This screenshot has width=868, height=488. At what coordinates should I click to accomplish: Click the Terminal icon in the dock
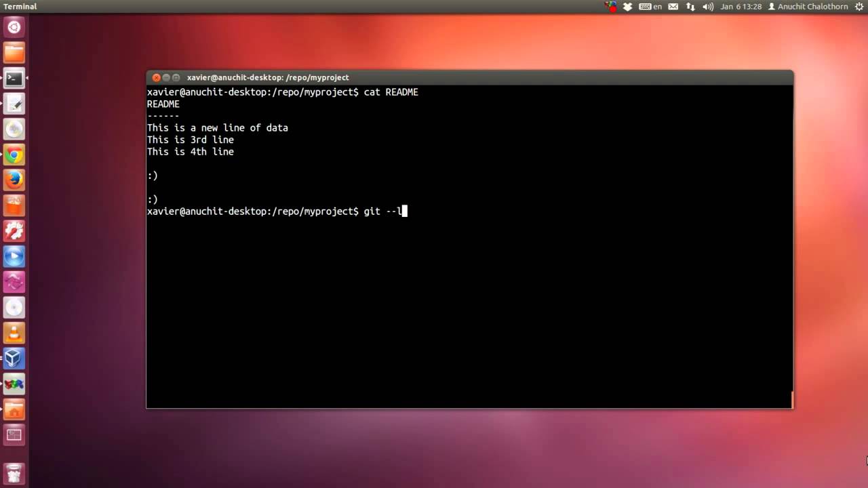[14, 78]
